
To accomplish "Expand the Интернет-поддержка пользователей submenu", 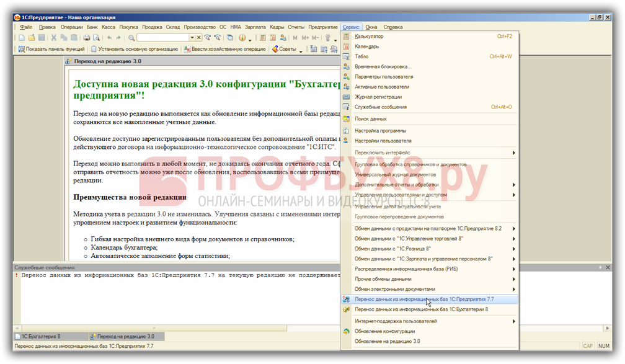I will [x=513, y=321].
